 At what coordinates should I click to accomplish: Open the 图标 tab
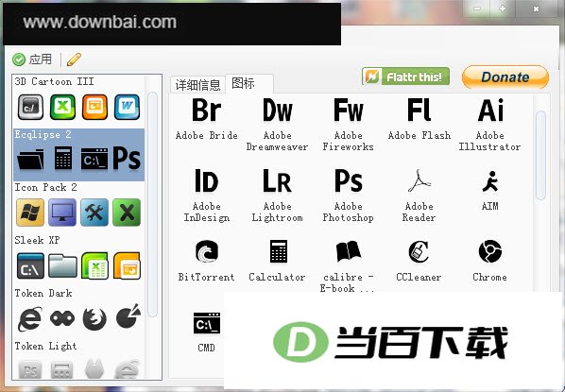(249, 83)
